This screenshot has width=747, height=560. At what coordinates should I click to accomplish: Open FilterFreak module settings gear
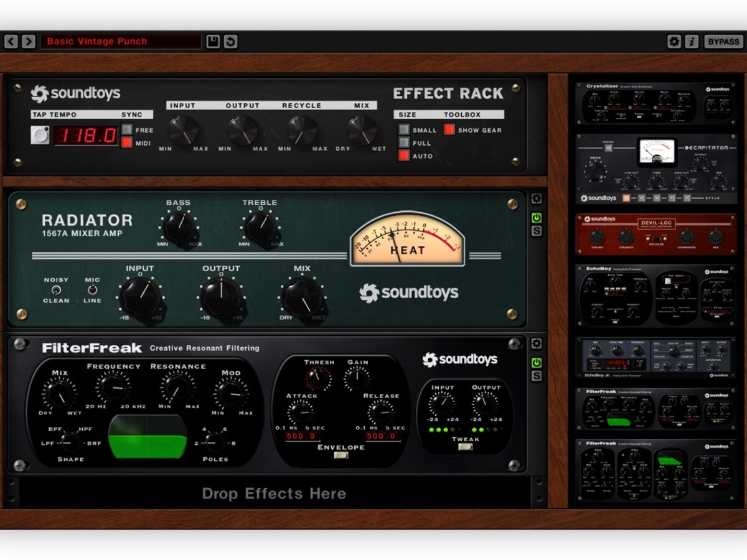click(536, 343)
